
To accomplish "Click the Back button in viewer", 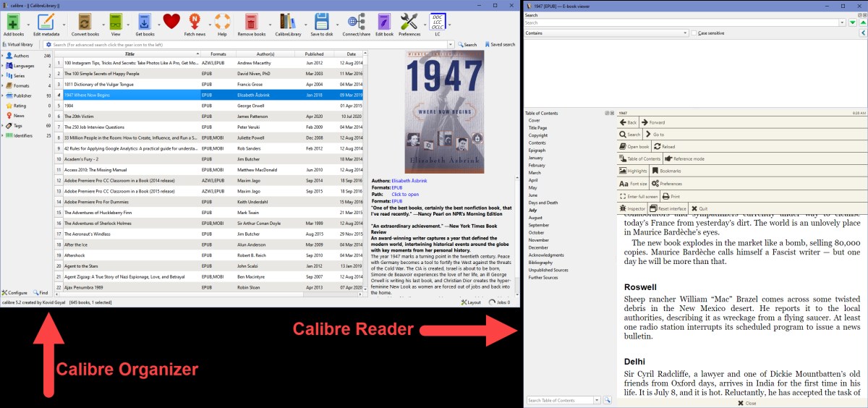I will pos(628,122).
